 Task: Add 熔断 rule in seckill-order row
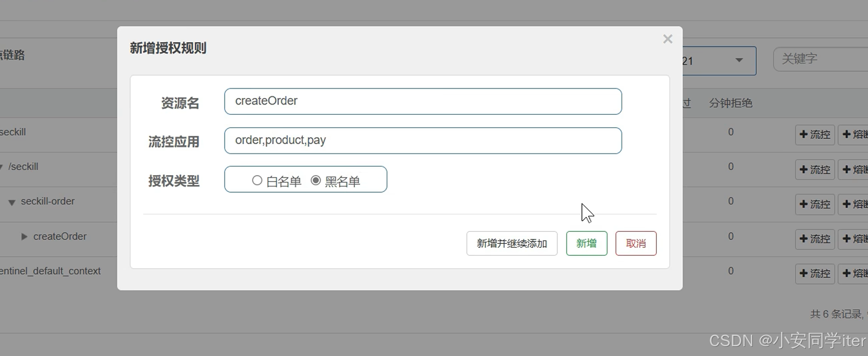point(853,204)
